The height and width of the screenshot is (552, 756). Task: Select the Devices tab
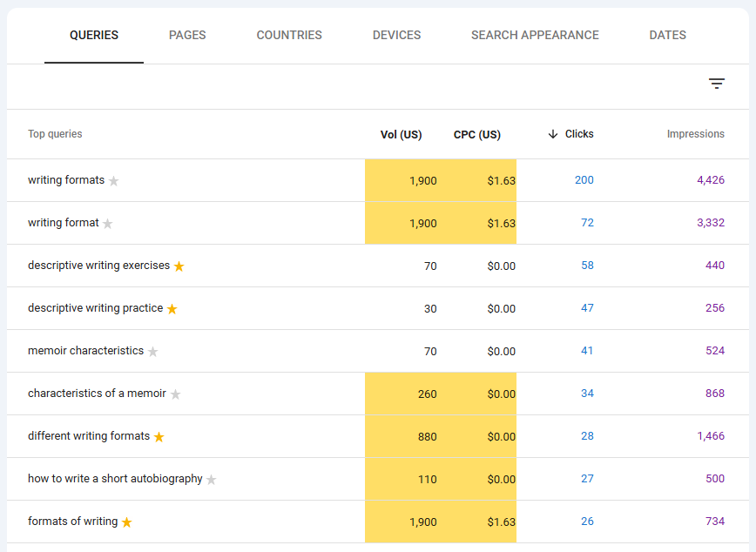tap(396, 36)
